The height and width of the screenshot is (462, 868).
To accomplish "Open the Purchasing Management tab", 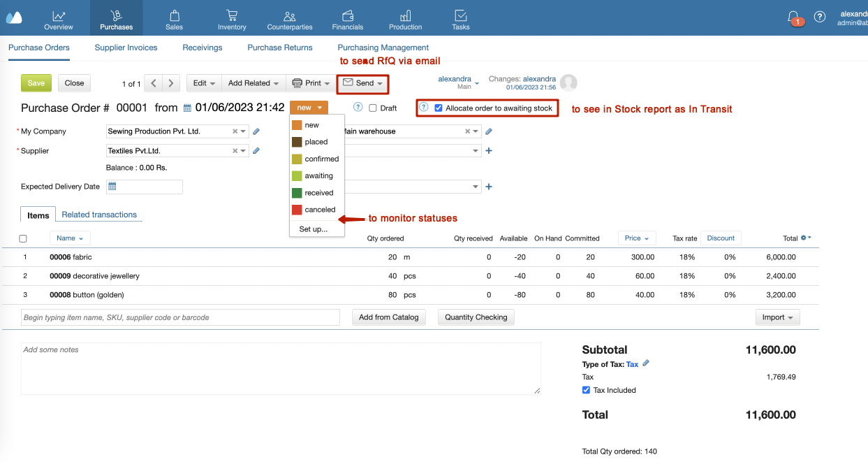I will coord(383,48).
